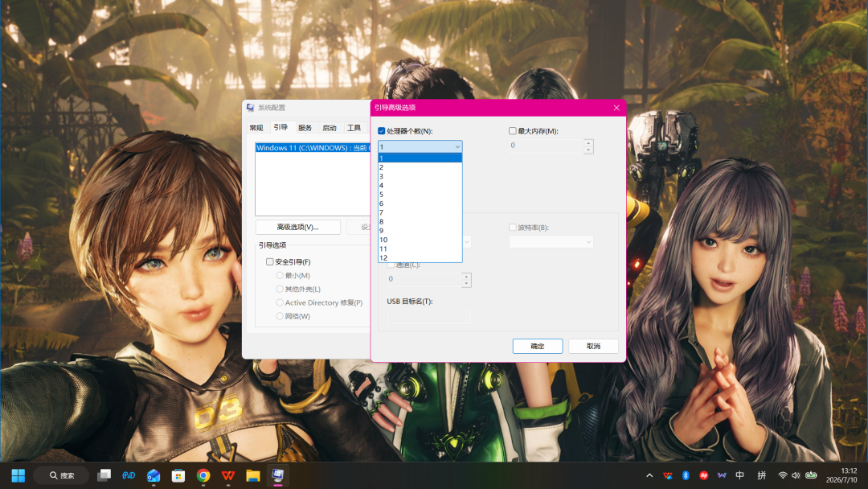
Task: Open File Explorer from the taskbar
Action: click(x=253, y=475)
